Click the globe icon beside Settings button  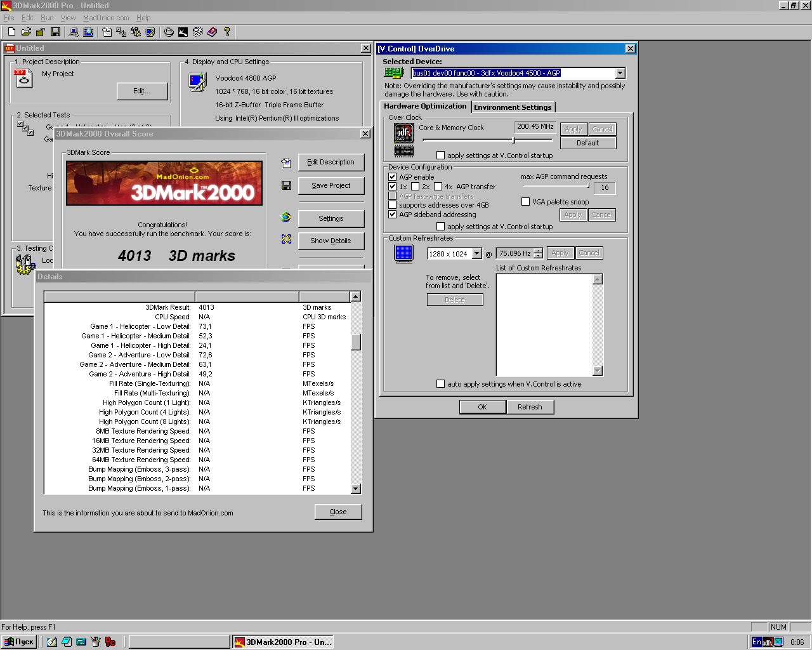[x=286, y=217]
